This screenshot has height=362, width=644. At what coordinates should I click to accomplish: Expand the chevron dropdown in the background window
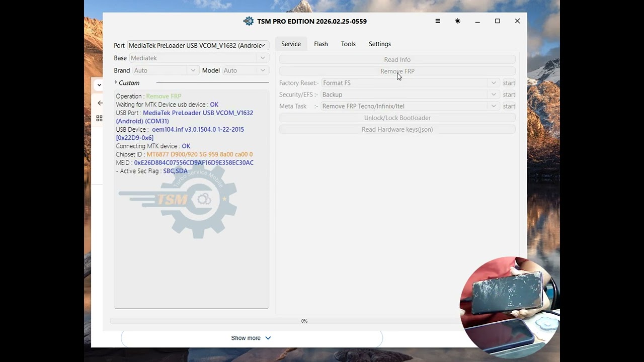99,85
